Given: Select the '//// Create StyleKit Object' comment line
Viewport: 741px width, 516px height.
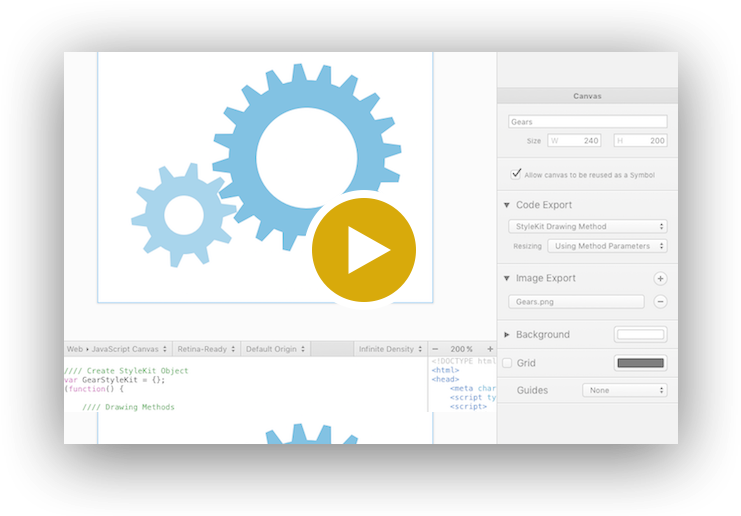Looking at the screenshot, I should click(126, 371).
